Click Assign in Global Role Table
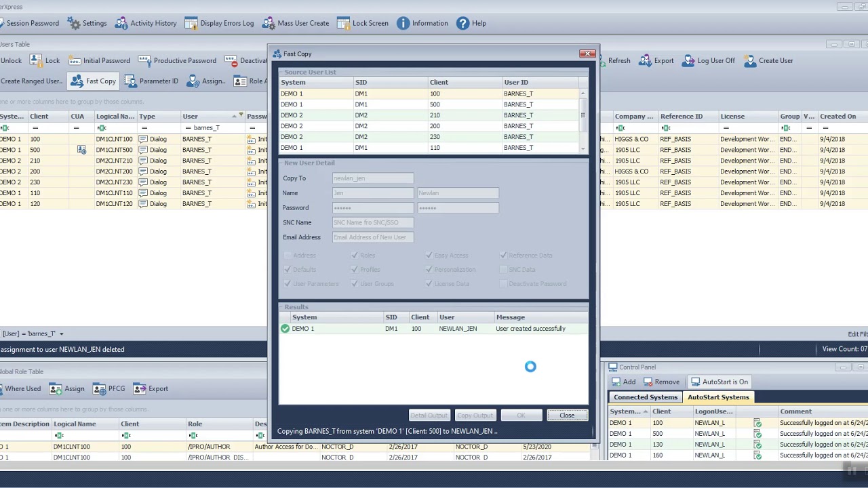The height and width of the screenshot is (488, 868). pyautogui.click(x=66, y=388)
